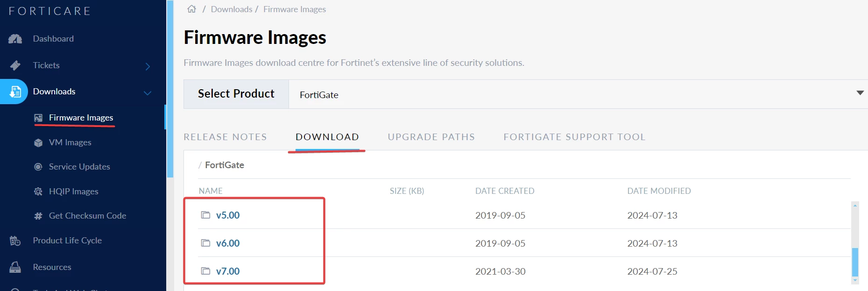Open Get Checksum Code hash icon
The height and width of the screenshot is (291, 868).
click(38, 216)
